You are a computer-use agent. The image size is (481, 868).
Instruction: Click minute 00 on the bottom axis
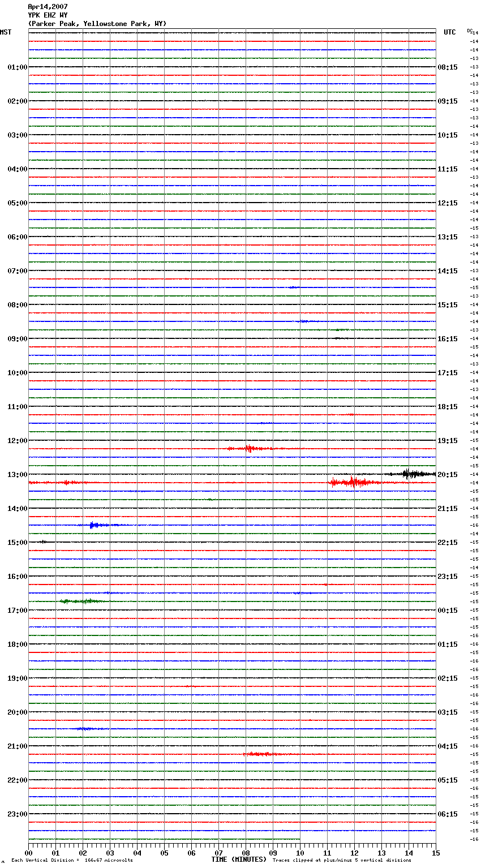coord(29,853)
